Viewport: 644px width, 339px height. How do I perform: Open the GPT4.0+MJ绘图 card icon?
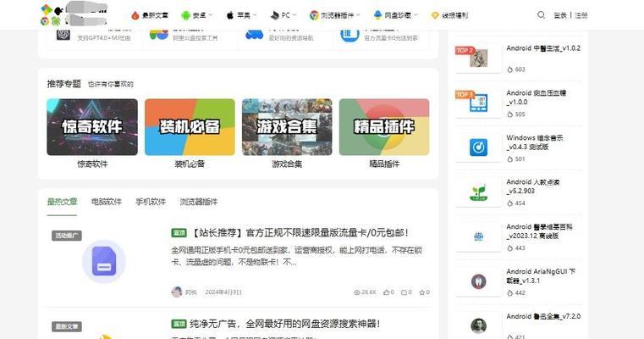tap(63, 35)
